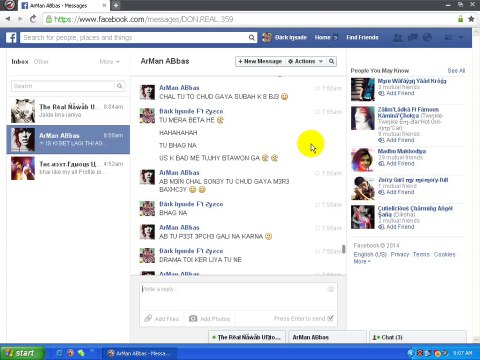
Task: Click the browser back arrow
Action: pos(8,19)
